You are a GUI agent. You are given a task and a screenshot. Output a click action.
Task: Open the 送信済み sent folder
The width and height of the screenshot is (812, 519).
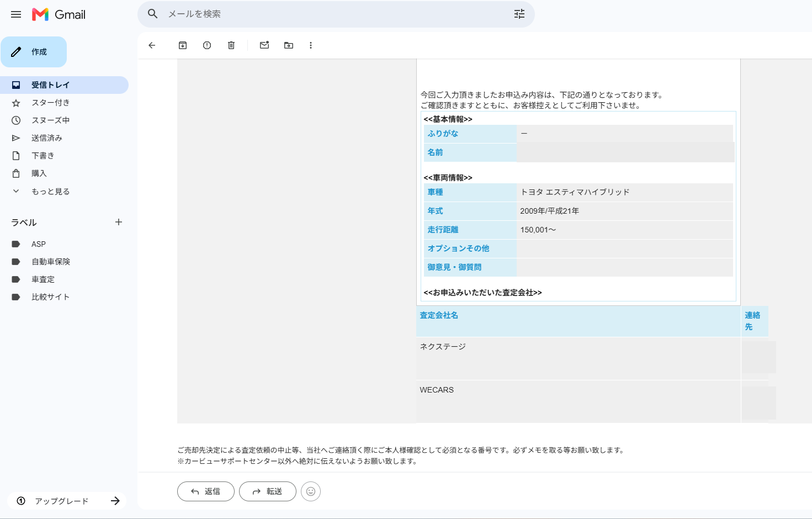(64, 138)
